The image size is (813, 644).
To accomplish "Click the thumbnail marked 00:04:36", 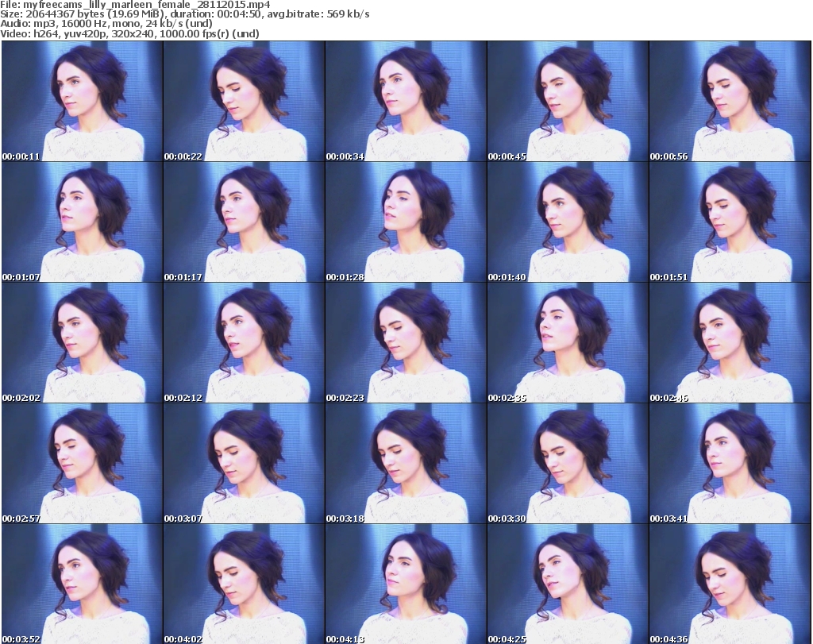I will pyautogui.click(x=730, y=584).
